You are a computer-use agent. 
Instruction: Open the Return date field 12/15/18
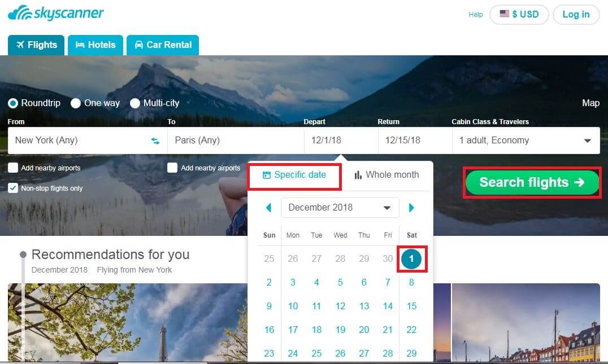coord(415,140)
